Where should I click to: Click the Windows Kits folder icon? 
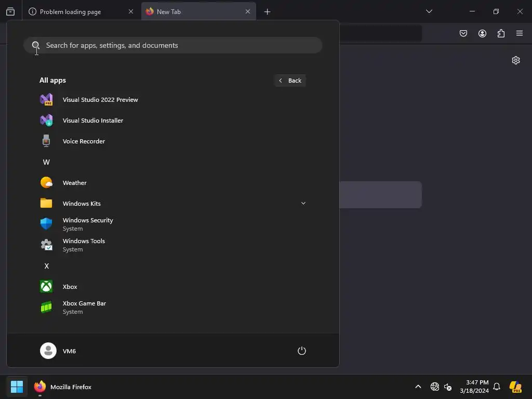pos(46,203)
